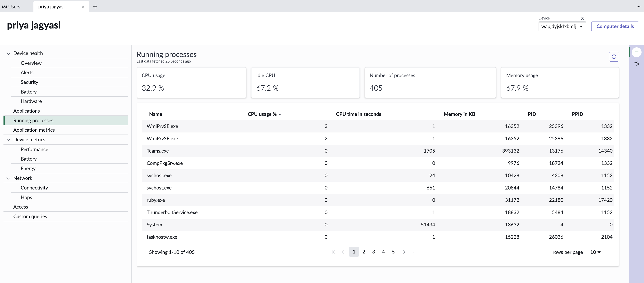The height and width of the screenshot is (283, 644).
Task: Collapse the Network section
Action: tap(8, 178)
